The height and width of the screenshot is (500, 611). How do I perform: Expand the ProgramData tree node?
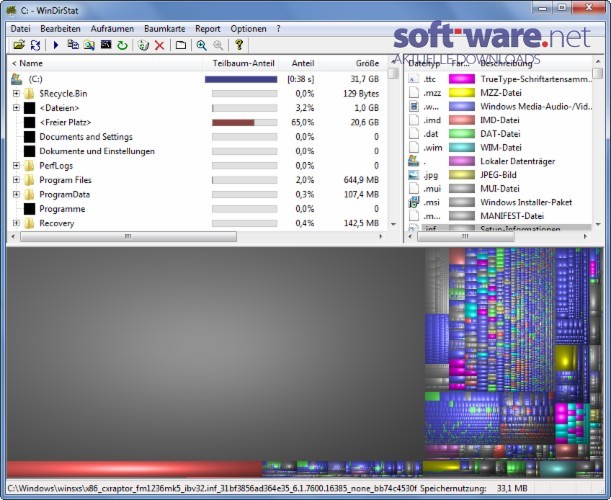point(16,194)
